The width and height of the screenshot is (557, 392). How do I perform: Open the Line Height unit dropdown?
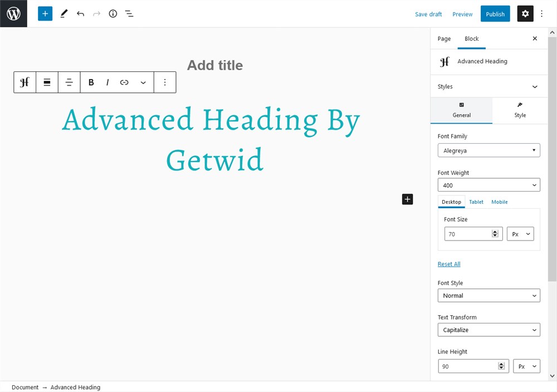coord(526,366)
